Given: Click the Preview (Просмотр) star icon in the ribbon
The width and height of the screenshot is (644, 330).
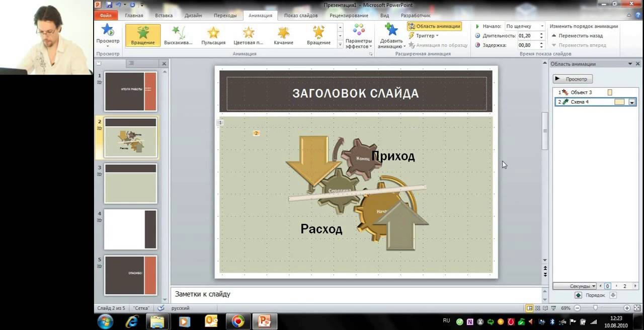Looking at the screenshot, I should coord(108,30).
